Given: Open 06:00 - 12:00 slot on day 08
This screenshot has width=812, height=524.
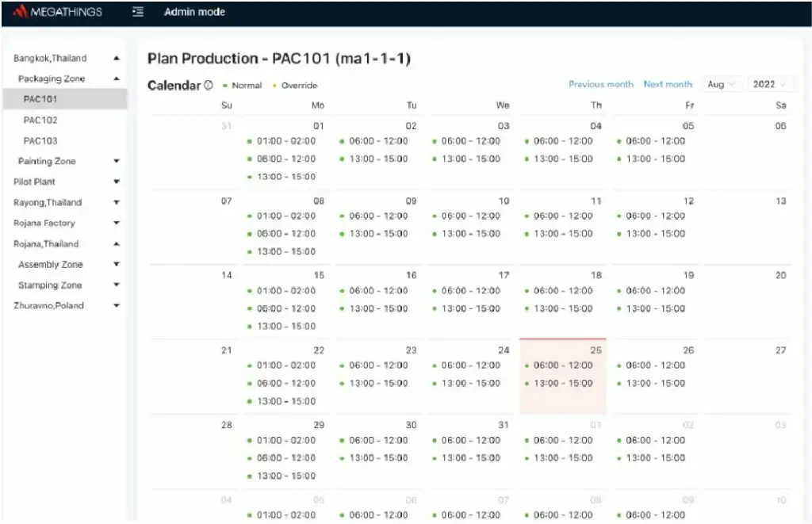Looking at the screenshot, I should (285, 234).
